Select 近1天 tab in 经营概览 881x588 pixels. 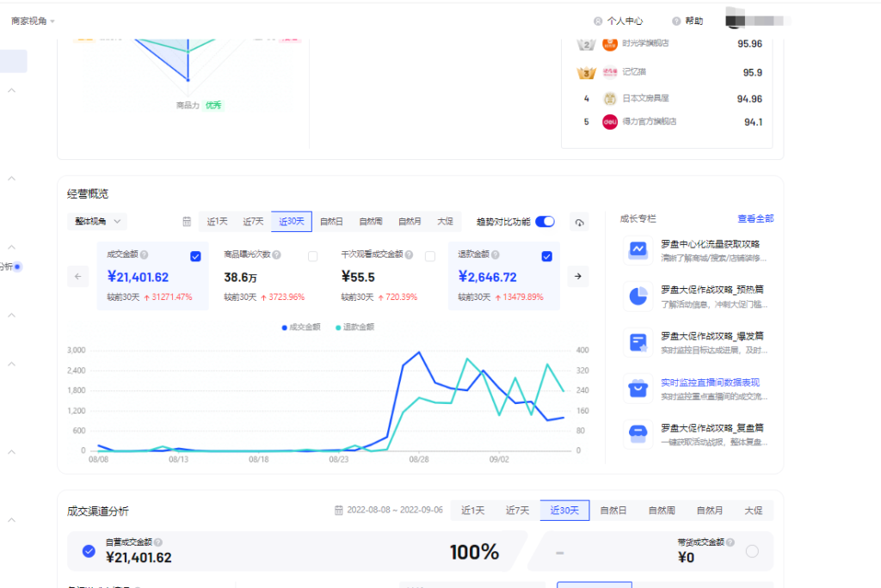click(217, 222)
